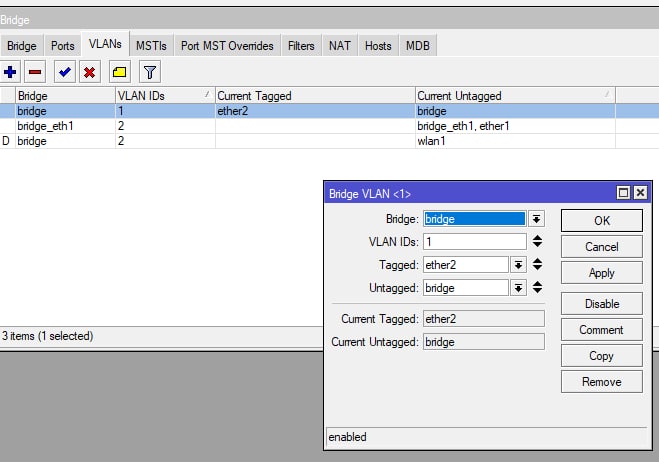Open the Port MST Overrides tab
The image size is (659, 462).
point(227,45)
